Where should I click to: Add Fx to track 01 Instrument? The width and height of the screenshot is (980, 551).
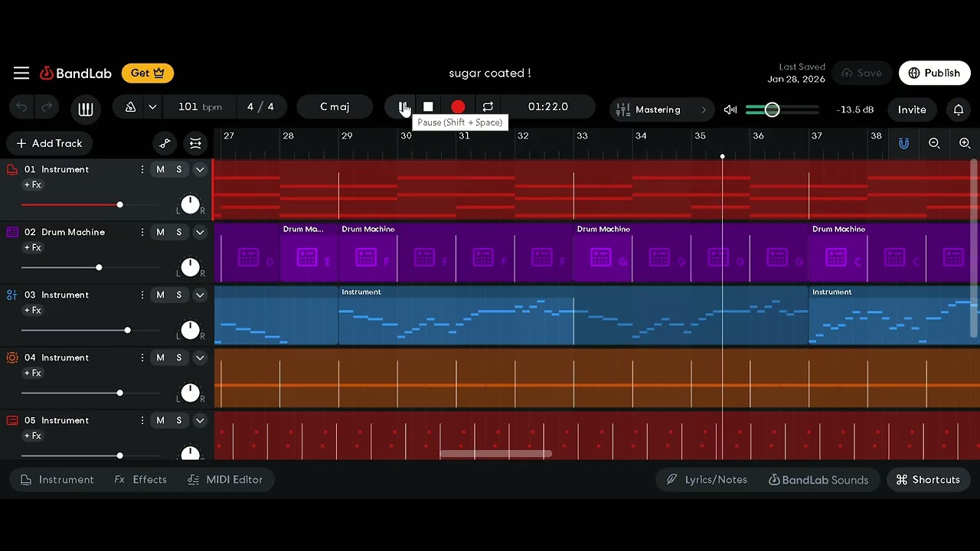(x=32, y=185)
